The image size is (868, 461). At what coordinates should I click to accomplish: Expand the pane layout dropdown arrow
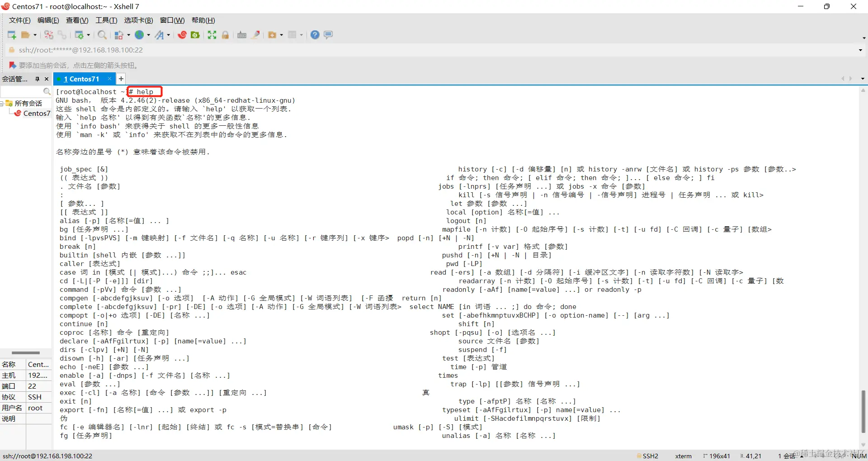click(x=301, y=35)
